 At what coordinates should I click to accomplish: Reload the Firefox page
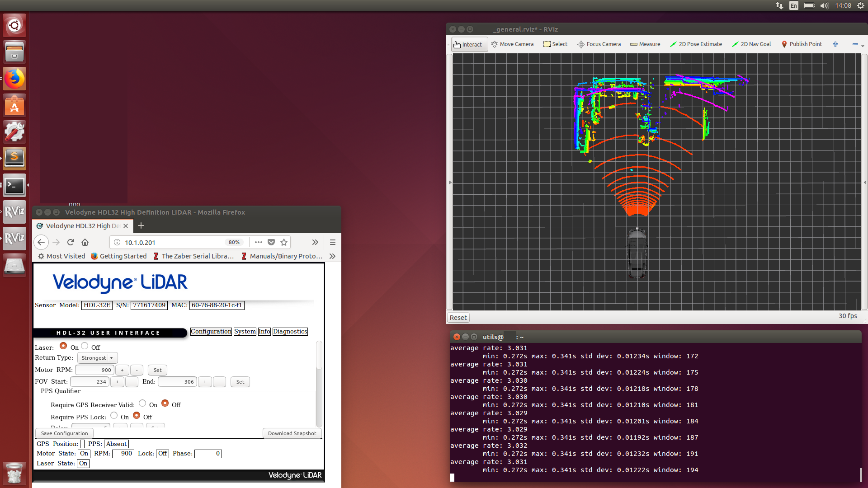click(71, 242)
